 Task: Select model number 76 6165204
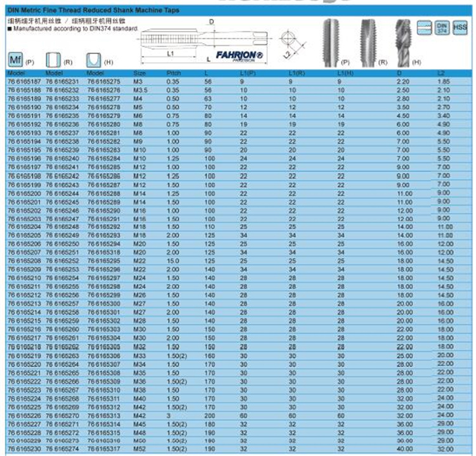point(24,226)
